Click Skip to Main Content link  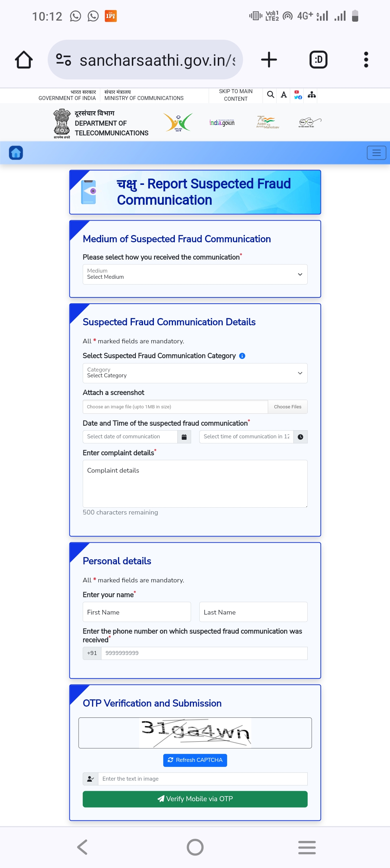[236, 95]
